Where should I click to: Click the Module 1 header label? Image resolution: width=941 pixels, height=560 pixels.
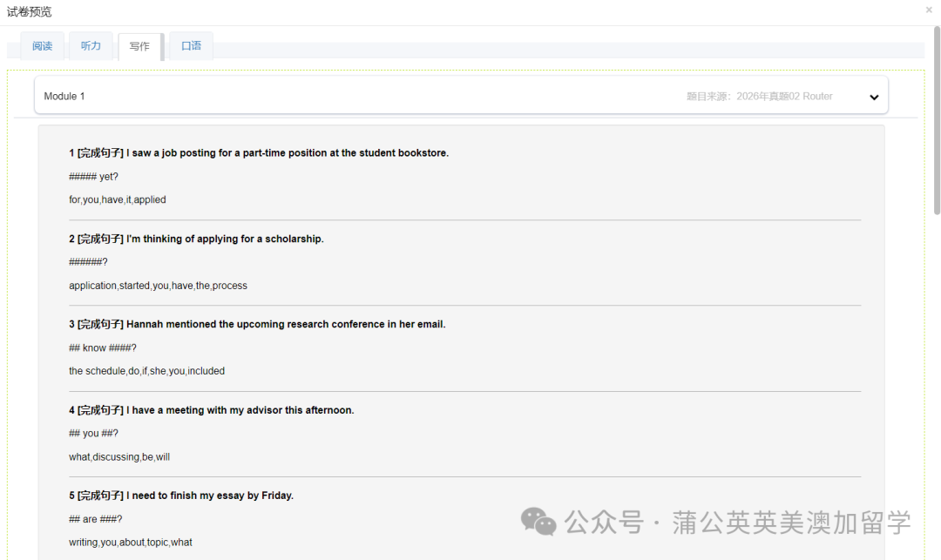tap(64, 97)
